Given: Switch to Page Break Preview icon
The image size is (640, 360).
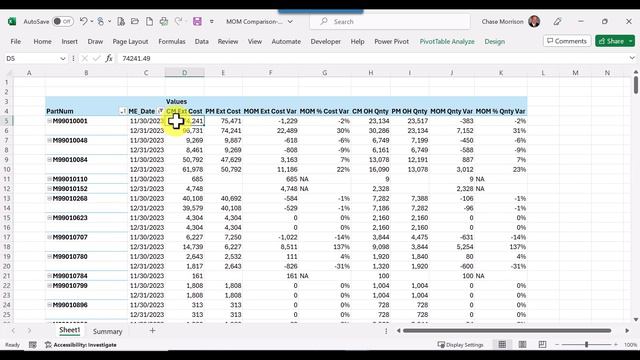Looking at the screenshot, I should [x=542, y=345].
